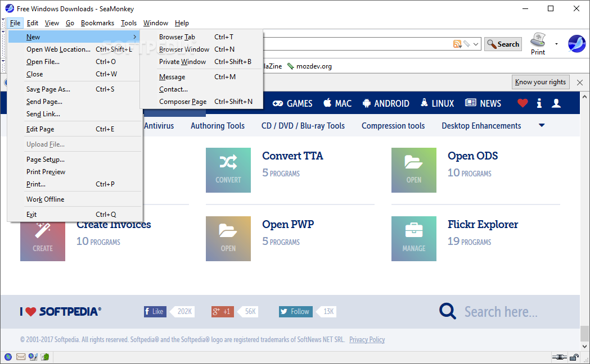Click the Search here... footer field
590x364 pixels.
click(501, 312)
